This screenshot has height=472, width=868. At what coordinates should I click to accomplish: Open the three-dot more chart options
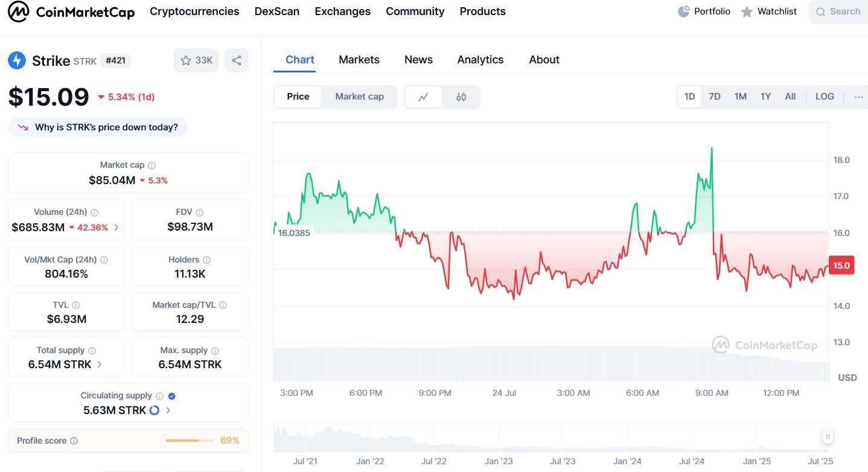coord(859,97)
